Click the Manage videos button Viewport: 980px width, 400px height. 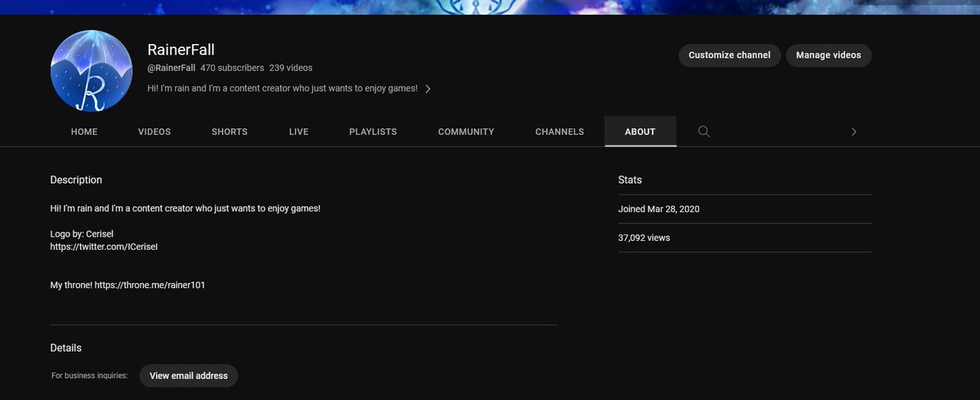tap(829, 56)
